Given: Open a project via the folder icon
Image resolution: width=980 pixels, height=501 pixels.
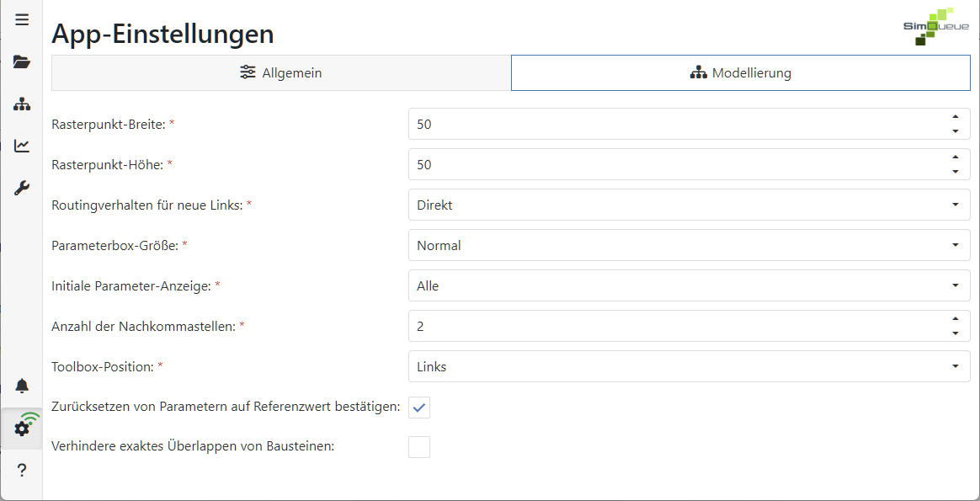Looking at the screenshot, I should point(22,61).
